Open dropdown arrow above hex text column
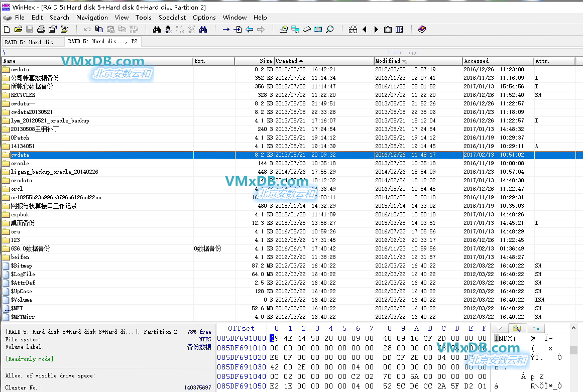This screenshot has width=583, height=392. point(501,328)
